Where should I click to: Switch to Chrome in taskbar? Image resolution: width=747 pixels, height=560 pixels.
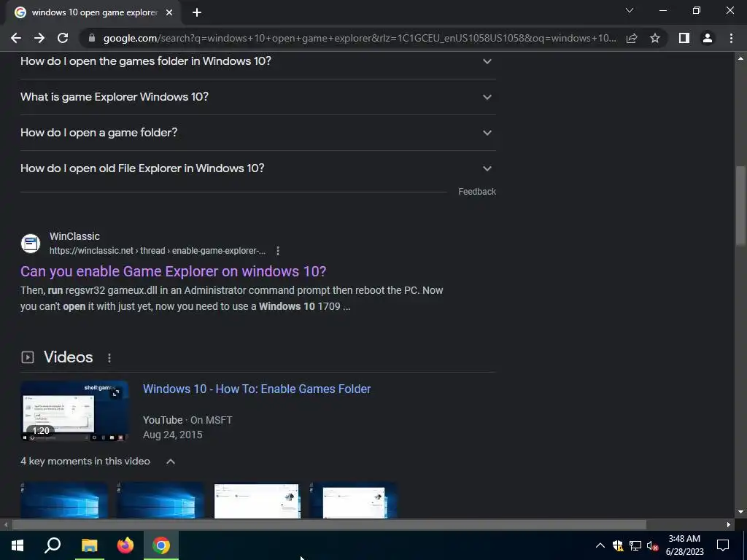pyautogui.click(x=161, y=545)
